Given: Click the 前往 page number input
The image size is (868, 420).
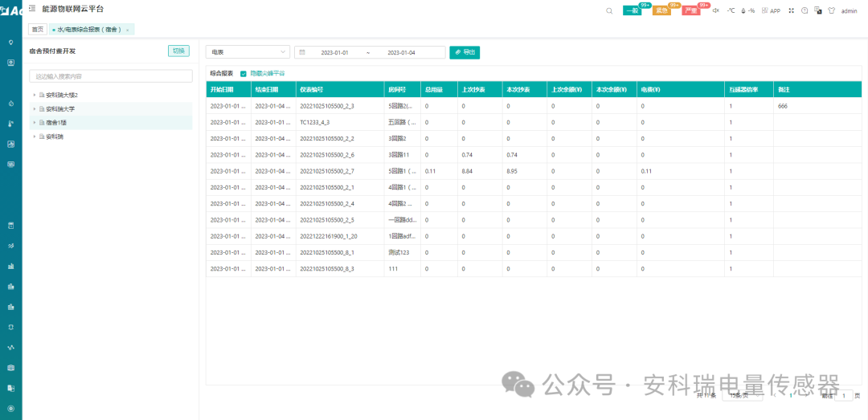Looking at the screenshot, I should [x=844, y=396].
